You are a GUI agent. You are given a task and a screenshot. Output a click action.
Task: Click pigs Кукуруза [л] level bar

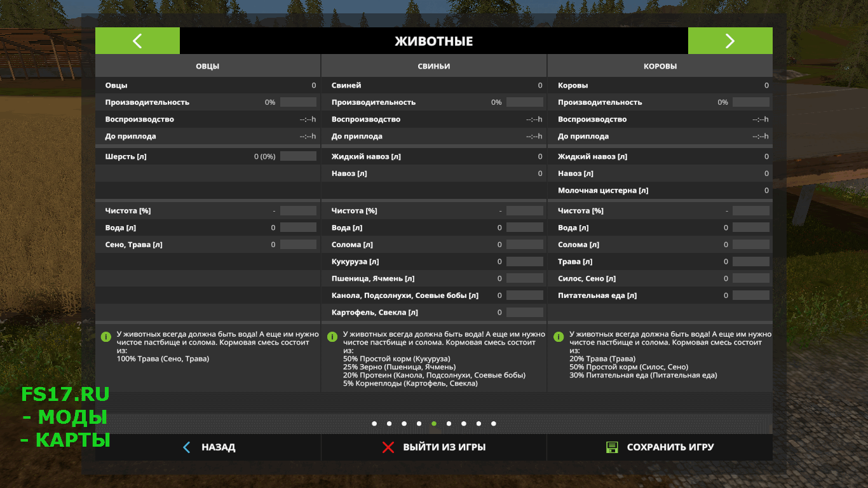tap(525, 261)
